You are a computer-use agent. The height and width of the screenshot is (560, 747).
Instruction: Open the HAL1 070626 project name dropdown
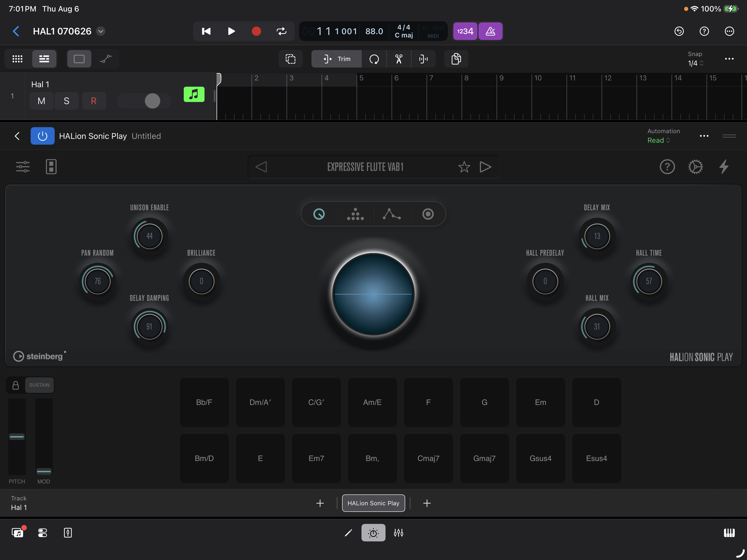coord(101,31)
